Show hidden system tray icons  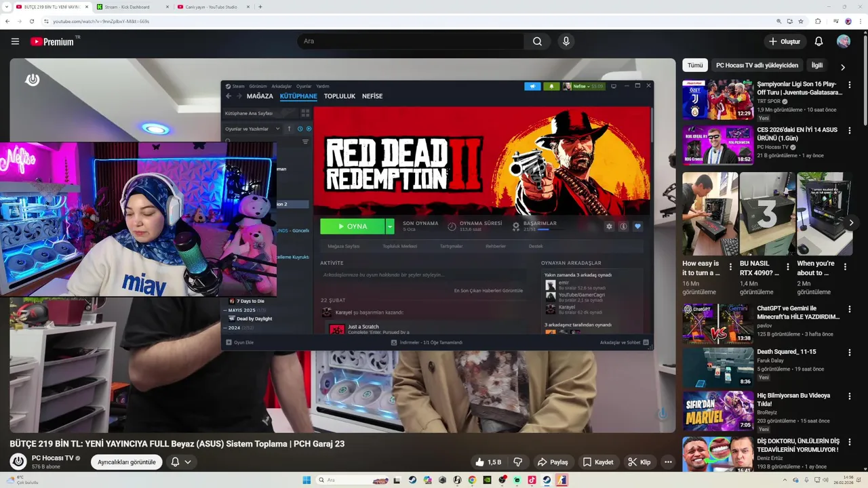click(x=786, y=480)
